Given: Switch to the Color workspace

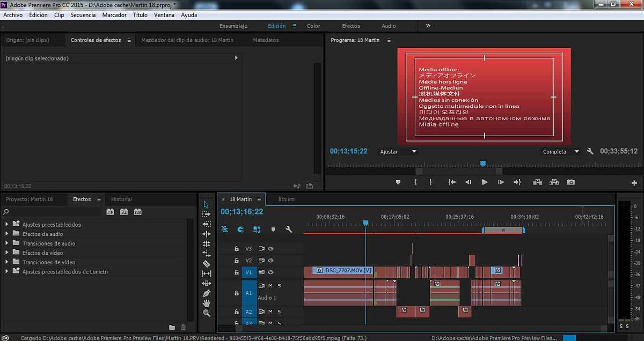Looking at the screenshot, I should click(x=313, y=26).
